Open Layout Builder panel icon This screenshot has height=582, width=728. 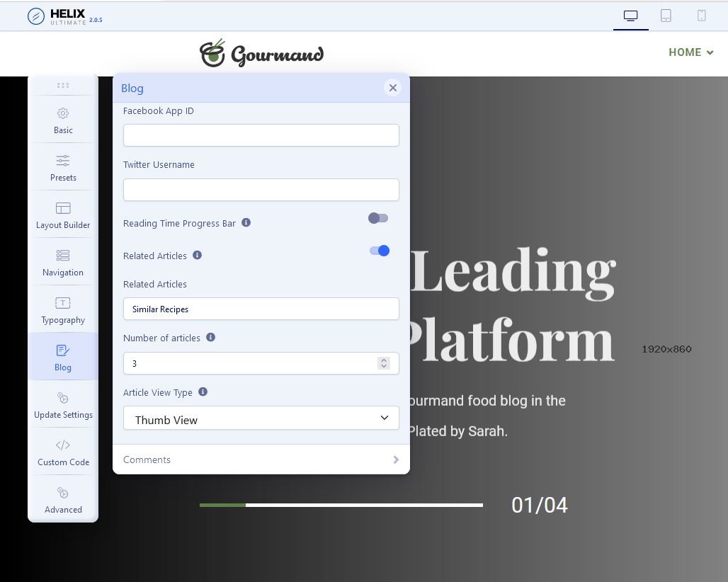click(x=63, y=209)
